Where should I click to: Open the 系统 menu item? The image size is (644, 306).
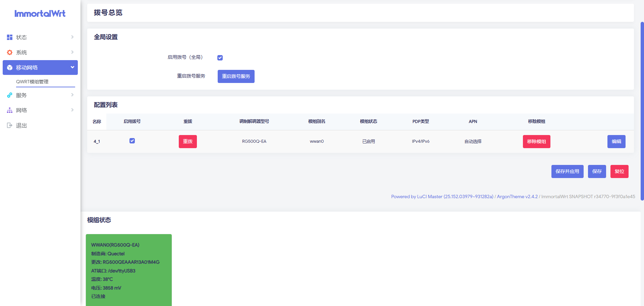40,52
